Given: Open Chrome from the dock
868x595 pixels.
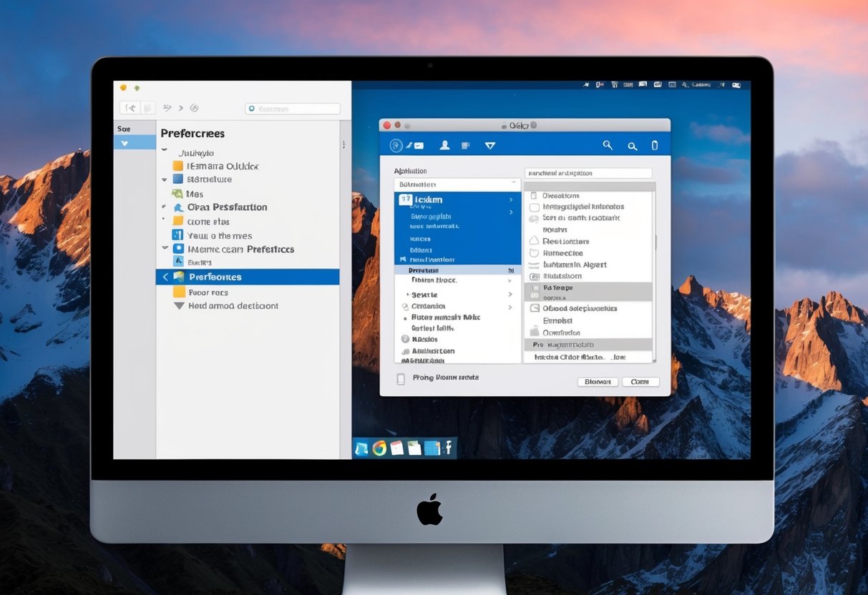Looking at the screenshot, I should 379,448.
